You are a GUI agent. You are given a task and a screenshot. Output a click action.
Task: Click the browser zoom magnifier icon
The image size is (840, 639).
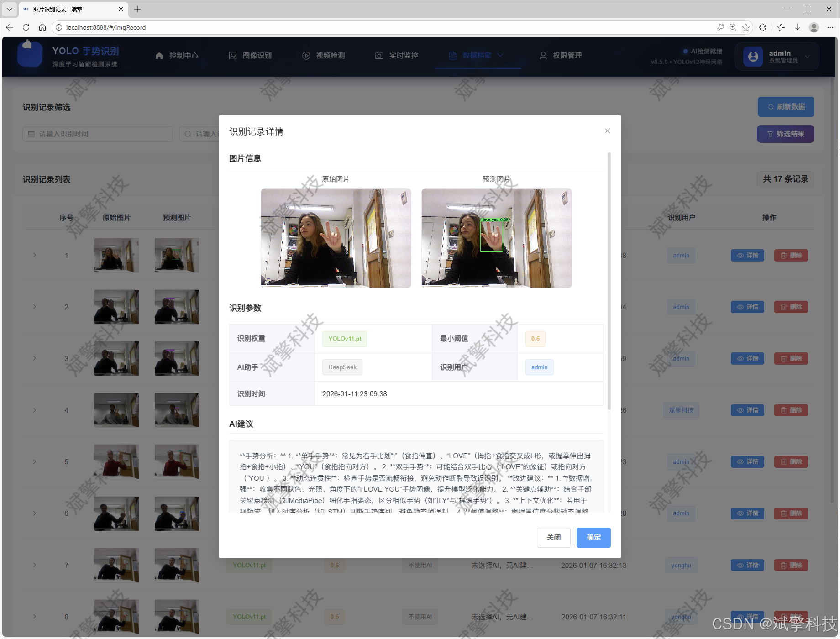click(x=733, y=27)
